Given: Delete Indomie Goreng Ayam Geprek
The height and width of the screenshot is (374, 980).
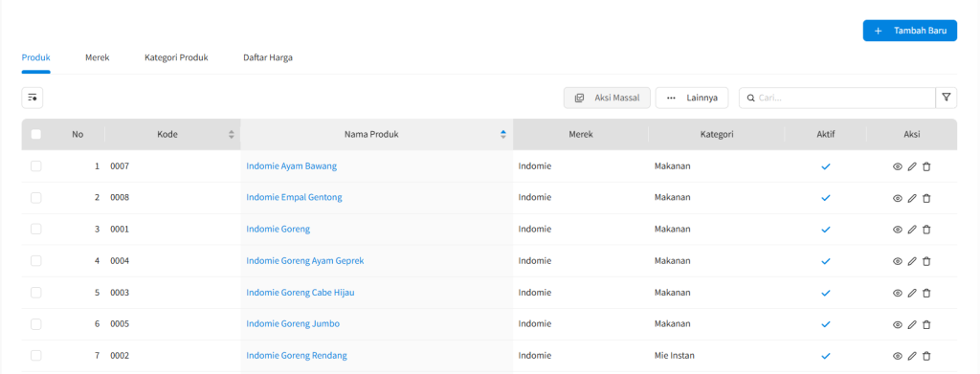Looking at the screenshot, I should tap(926, 261).
